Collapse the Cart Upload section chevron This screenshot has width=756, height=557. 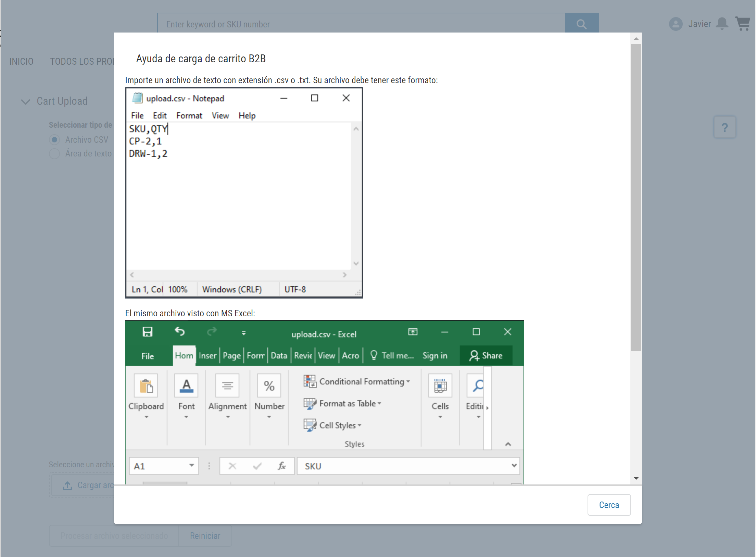coord(26,101)
